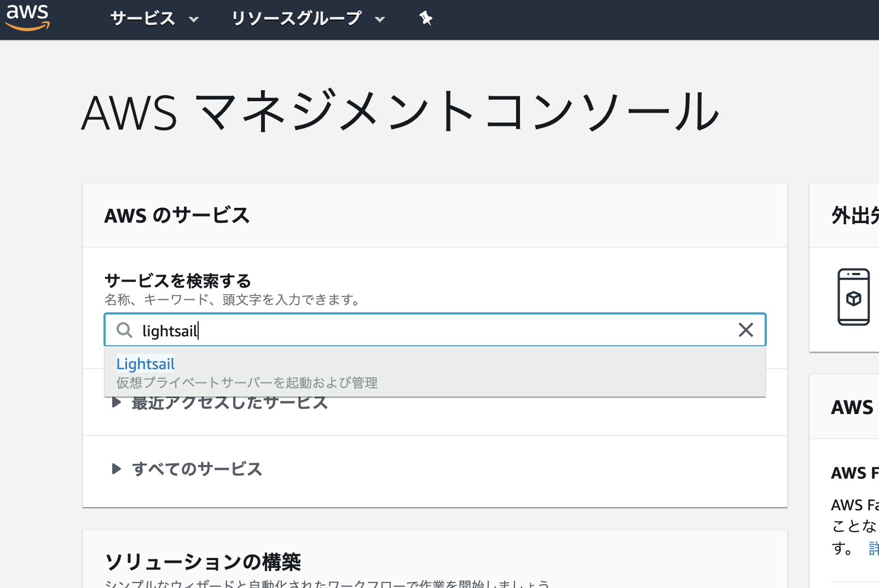879x588 pixels.
Task: Click the AWS のサービス panel heading
Action: (177, 216)
